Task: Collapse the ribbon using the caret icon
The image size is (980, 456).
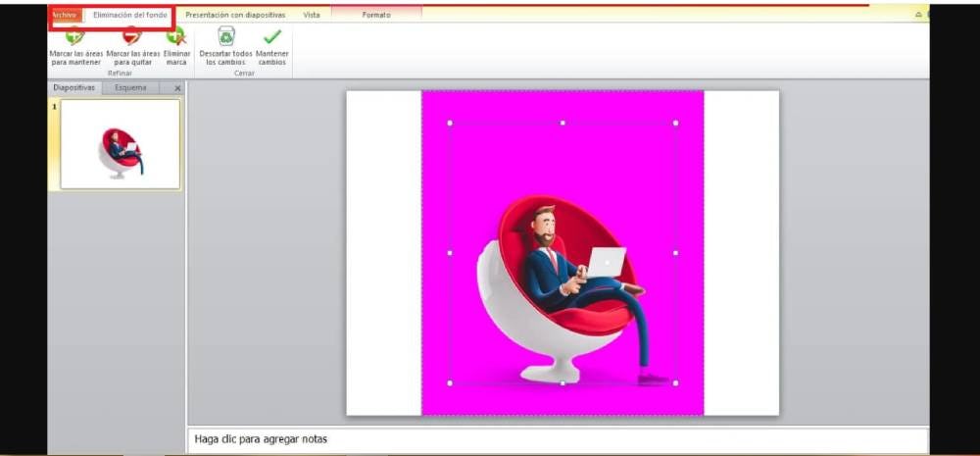Action: coord(918,15)
